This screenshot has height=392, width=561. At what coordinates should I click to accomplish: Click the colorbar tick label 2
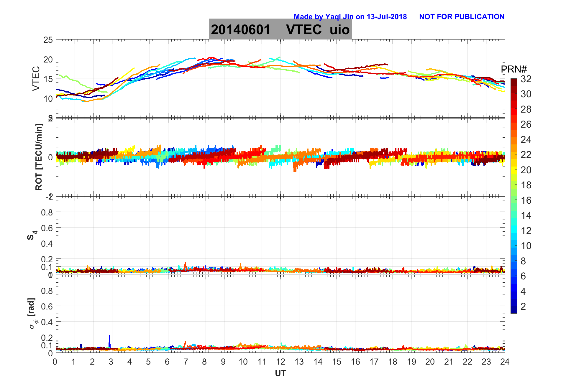523,307
